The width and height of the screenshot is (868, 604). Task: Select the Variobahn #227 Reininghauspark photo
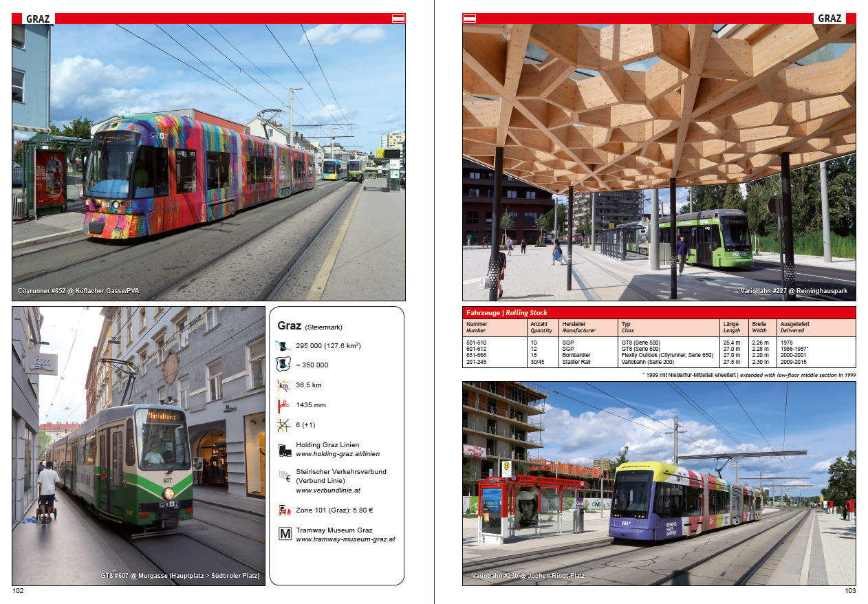(x=658, y=162)
